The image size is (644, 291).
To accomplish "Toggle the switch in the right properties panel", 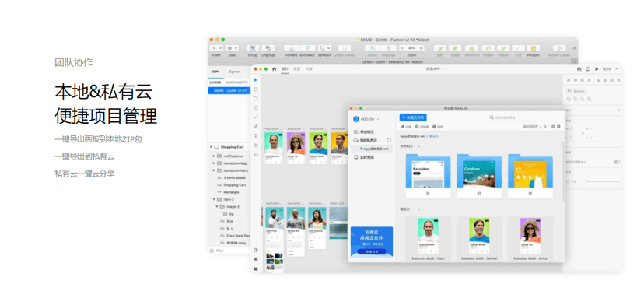I will pos(617,162).
